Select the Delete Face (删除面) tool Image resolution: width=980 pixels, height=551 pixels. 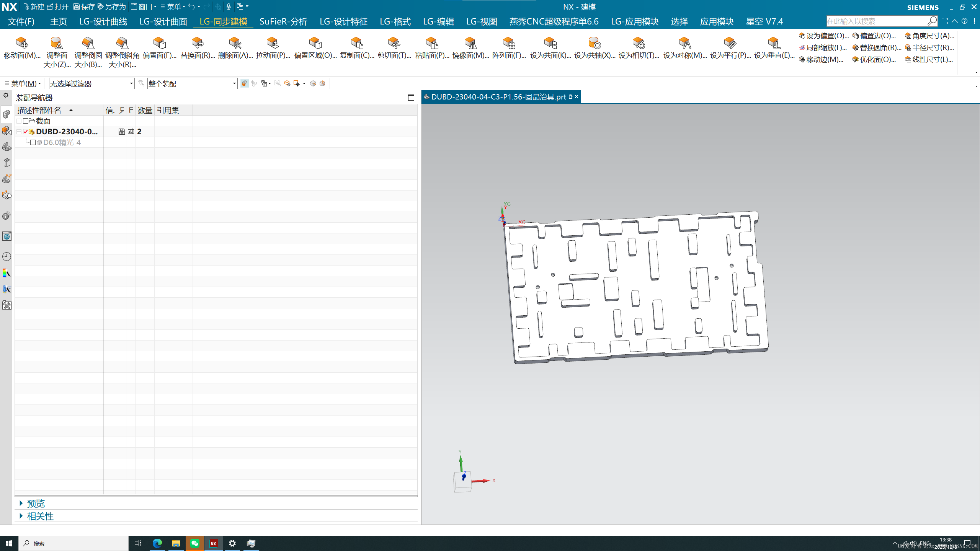point(235,43)
